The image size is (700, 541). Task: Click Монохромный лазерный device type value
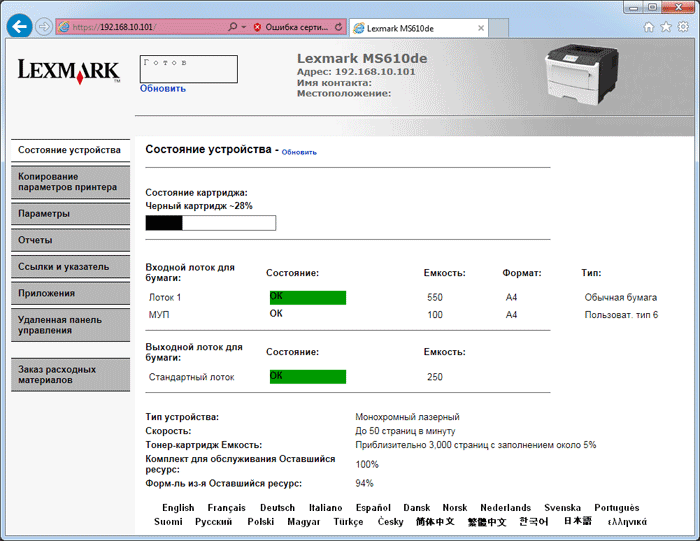[407, 417]
